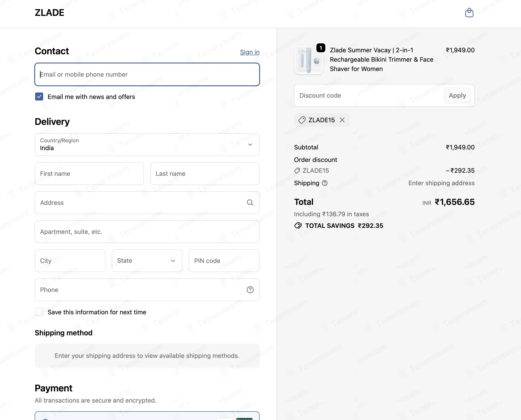The image size is (521, 420).
Task: Check Save this information for next time
Action: click(x=39, y=312)
